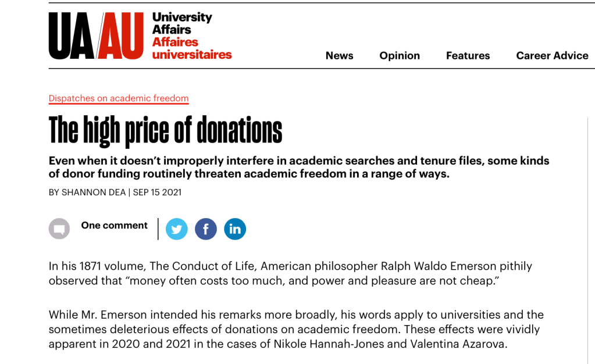Share the article on LinkedIn

[235, 229]
